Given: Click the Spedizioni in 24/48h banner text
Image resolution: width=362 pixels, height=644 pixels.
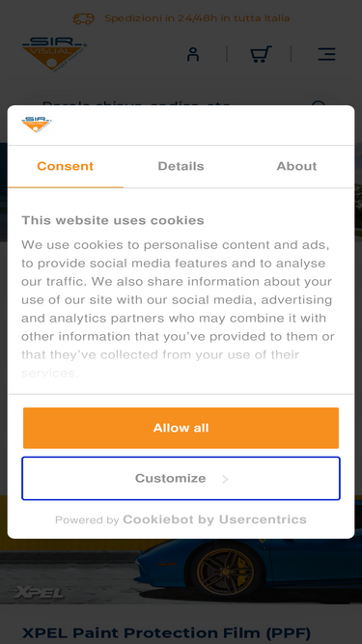Looking at the screenshot, I should point(197,18).
